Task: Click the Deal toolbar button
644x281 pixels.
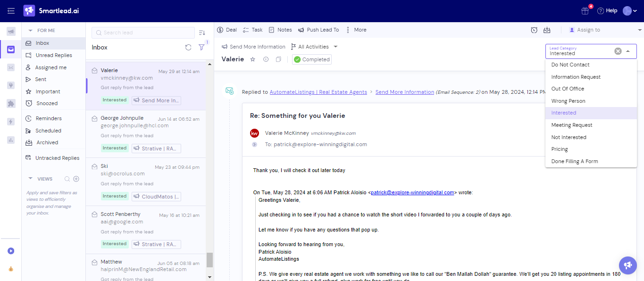Action: point(227,30)
